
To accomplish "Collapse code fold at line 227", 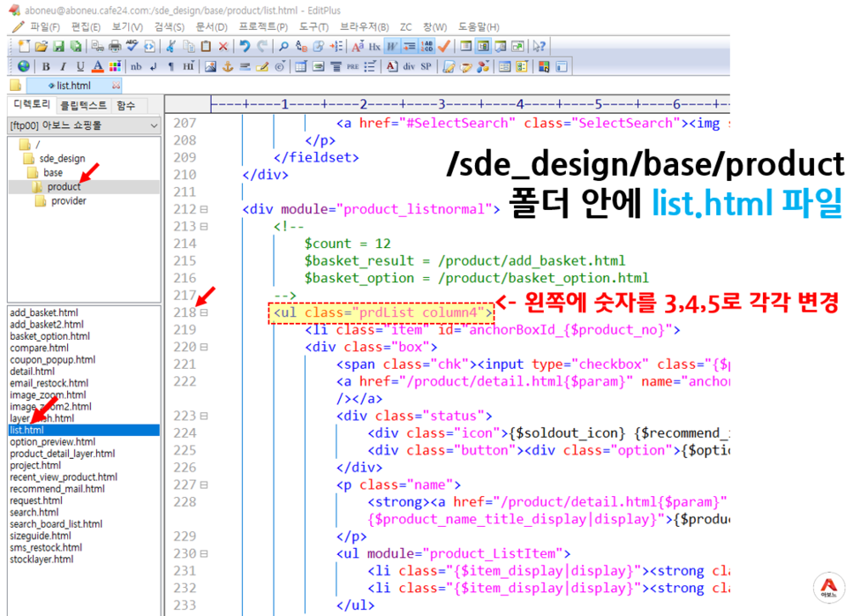I will 204,485.
